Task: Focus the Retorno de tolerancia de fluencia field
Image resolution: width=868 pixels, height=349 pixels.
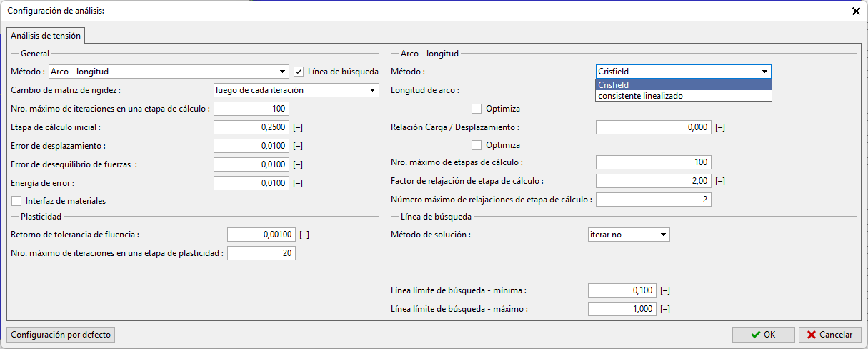Action: [x=261, y=235]
